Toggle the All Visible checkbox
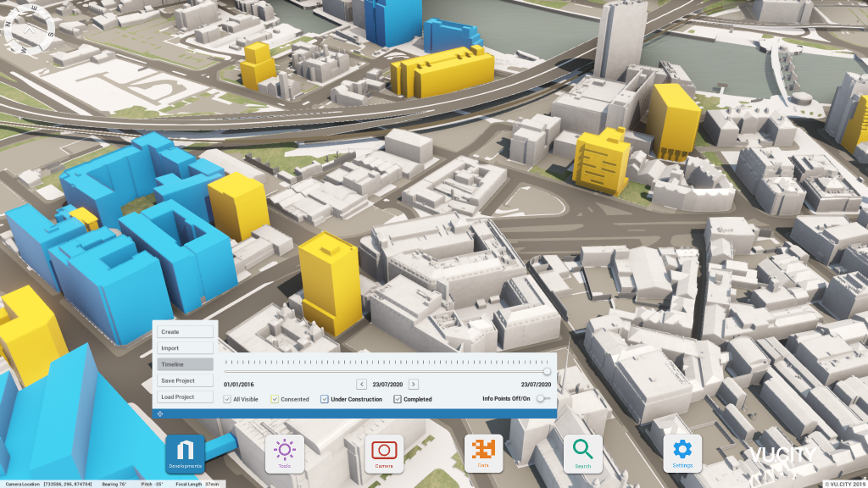868x488 pixels. point(227,399)
